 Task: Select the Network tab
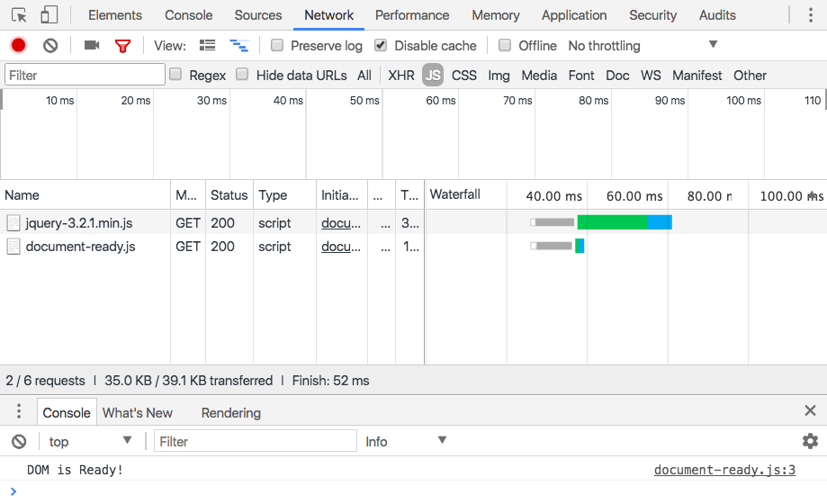click(x=328, y=15)
